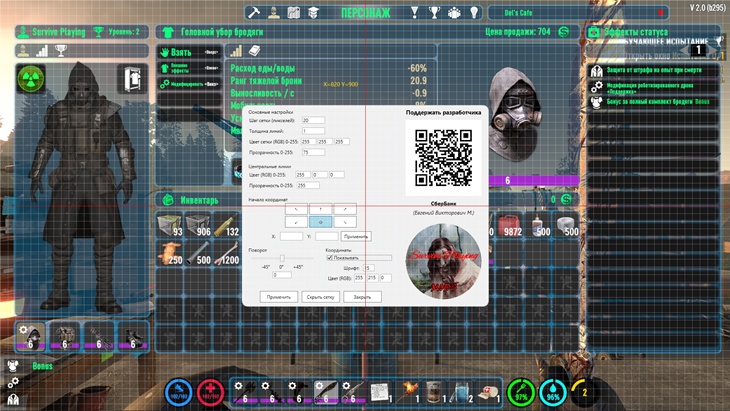
Task: Select the red gas can stack 9872
Action: 510,225
